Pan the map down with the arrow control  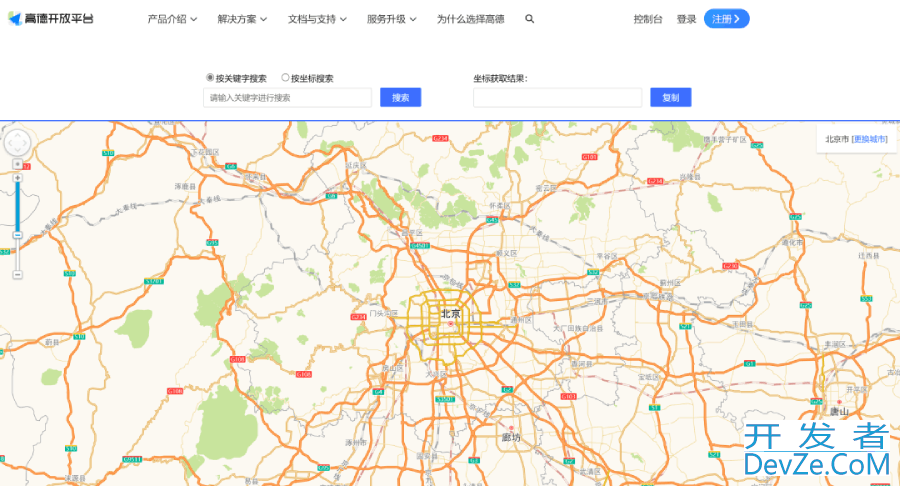point(18,151)
